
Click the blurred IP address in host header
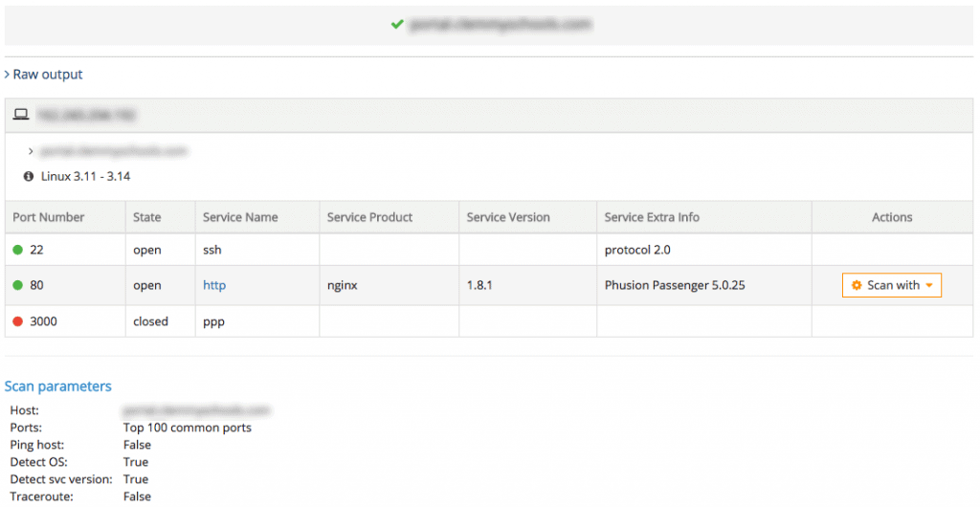(86, 115)
